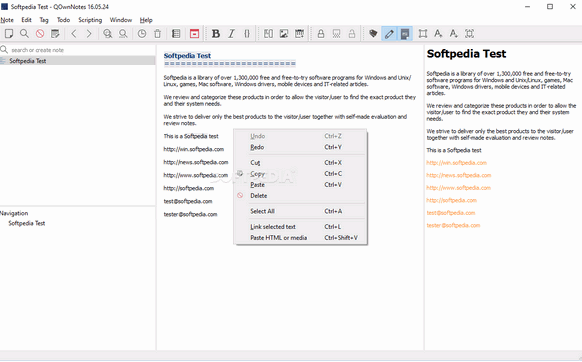The image size is (582, 362).
Task: Toggle note edit mode pencil icon
Action: 389,34
